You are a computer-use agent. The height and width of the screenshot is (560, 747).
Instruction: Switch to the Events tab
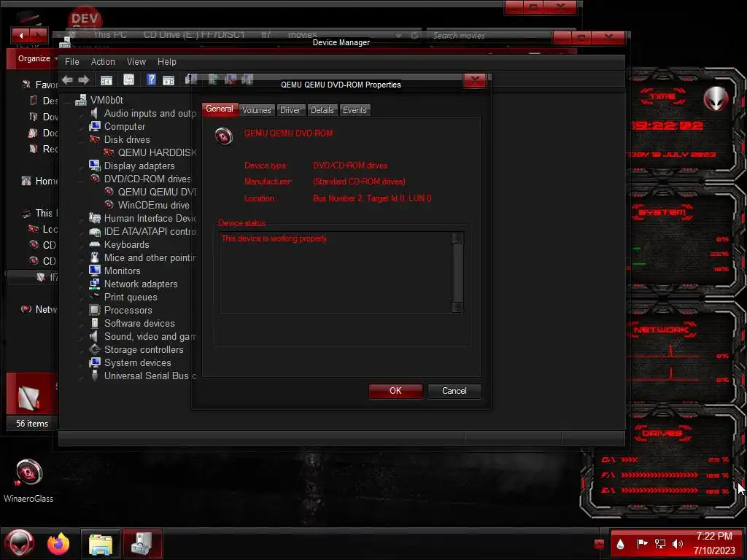tap(355, 110)
